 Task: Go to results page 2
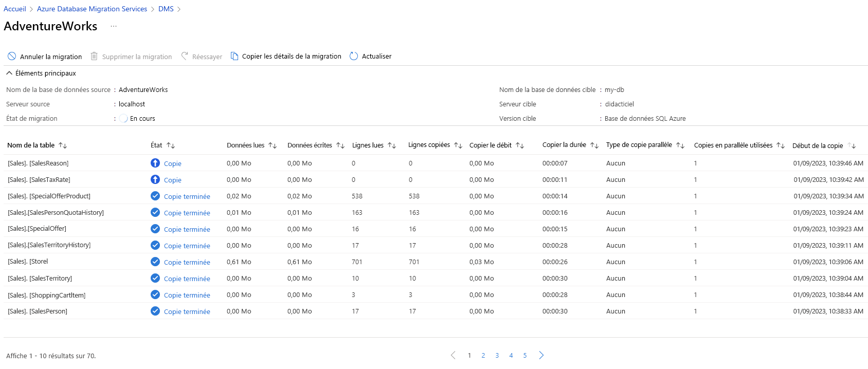(x=483, y=355)
